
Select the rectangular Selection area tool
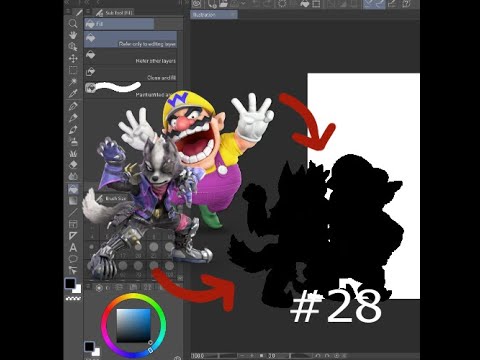(x=73, y=70)
